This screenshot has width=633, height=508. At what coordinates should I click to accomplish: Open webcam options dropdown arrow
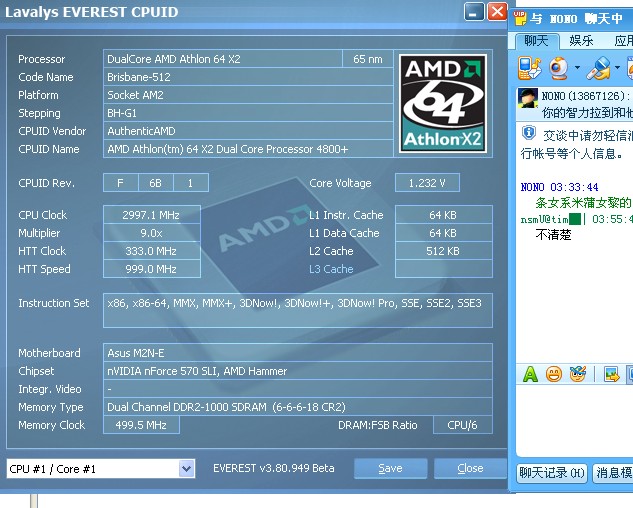(577, 67)
